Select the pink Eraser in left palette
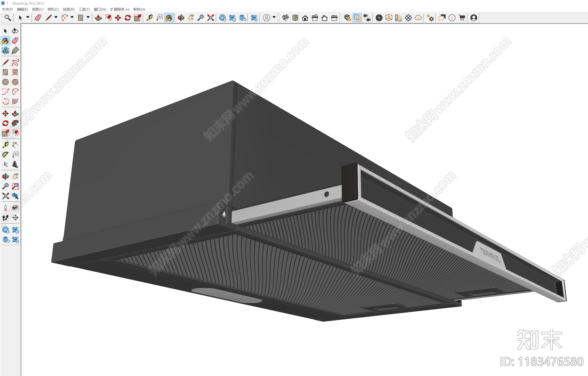 15,41
